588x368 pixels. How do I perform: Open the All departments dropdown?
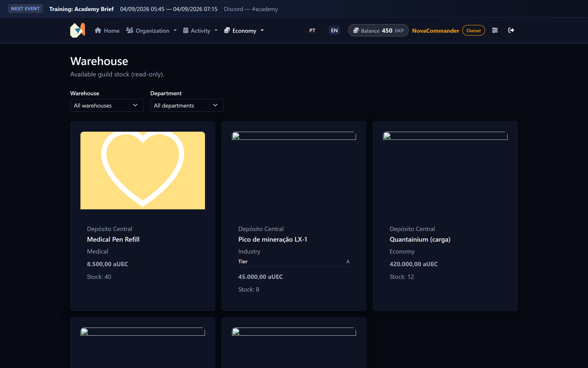[x=187, y=105]
